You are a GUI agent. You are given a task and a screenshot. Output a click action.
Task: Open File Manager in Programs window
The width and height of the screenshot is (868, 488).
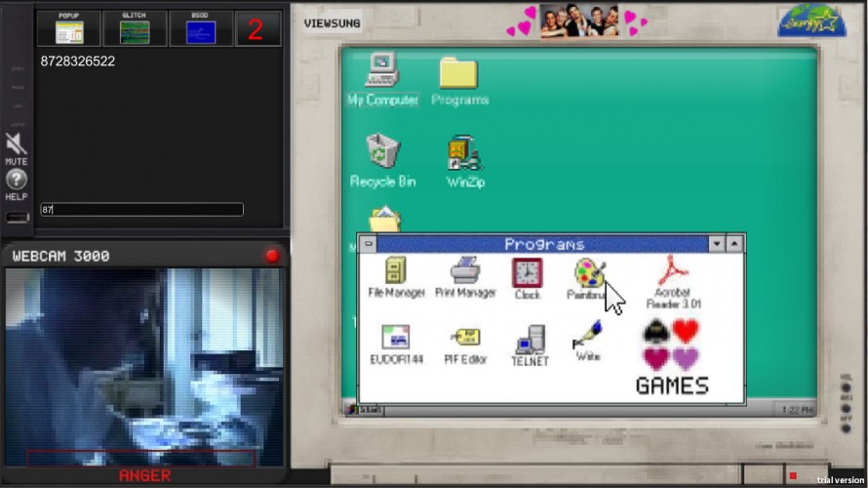[x=396, y=277]
